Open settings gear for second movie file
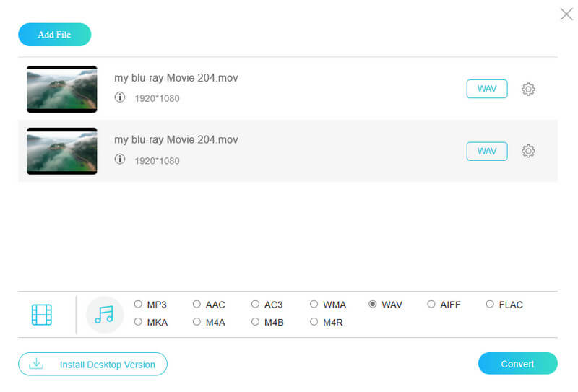The width and height of the screenshot is (578, 392). [528, 151]
